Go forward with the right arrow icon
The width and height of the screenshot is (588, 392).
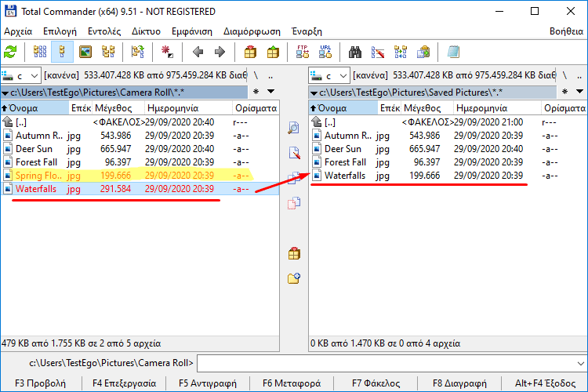coord(220,52)
